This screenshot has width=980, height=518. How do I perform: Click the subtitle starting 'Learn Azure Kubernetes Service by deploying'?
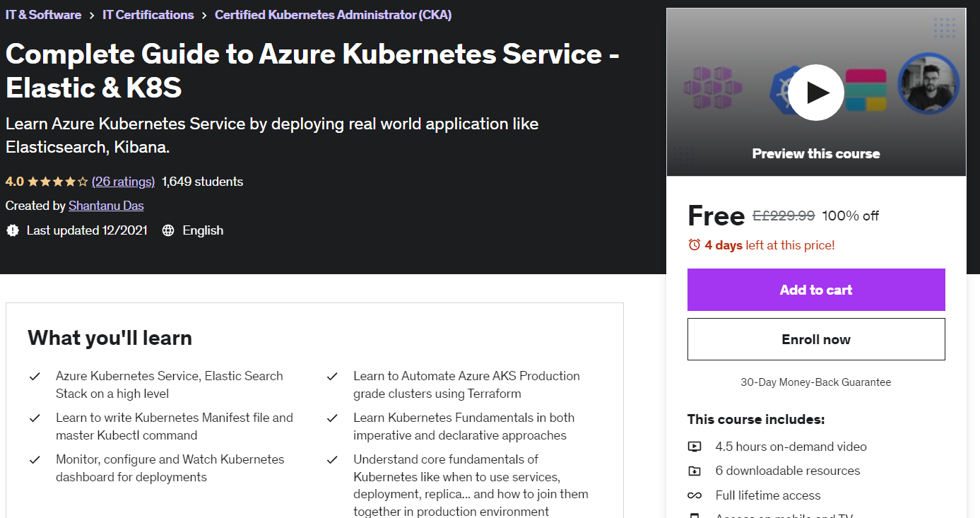tap(272, 136)
